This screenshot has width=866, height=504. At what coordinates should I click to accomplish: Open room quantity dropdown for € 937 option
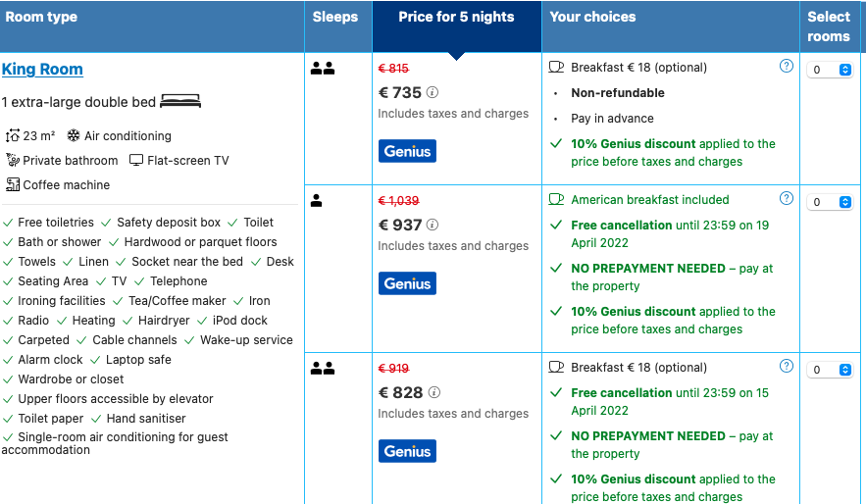(x=830, y=202)
